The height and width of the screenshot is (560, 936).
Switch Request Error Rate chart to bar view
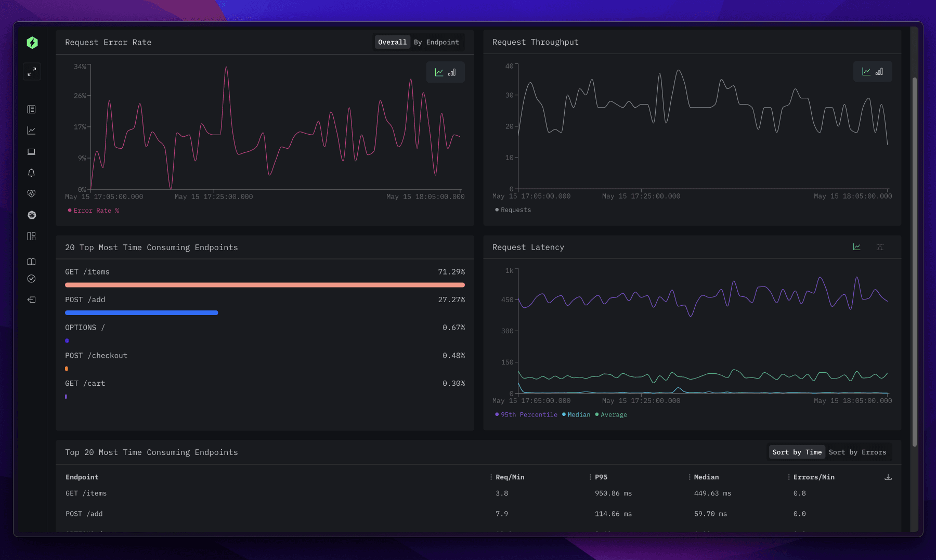click(452, 72)
